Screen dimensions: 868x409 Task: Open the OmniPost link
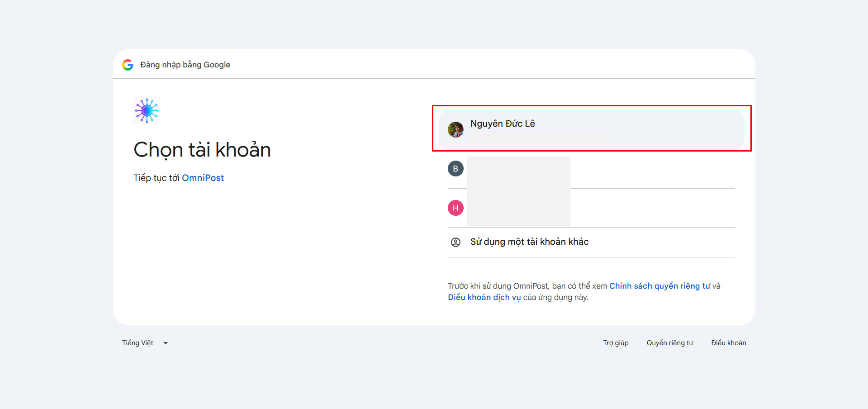click(x=203, y=178)
